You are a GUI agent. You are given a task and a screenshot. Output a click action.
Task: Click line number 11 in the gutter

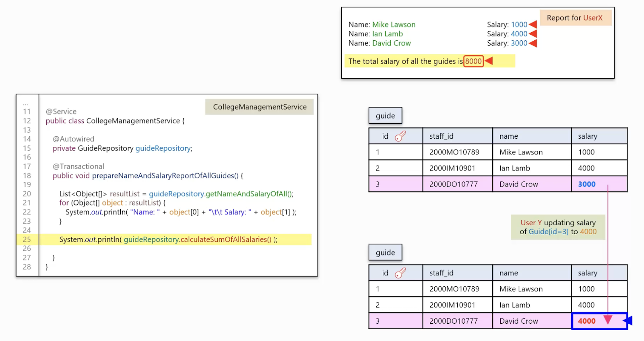27,112
